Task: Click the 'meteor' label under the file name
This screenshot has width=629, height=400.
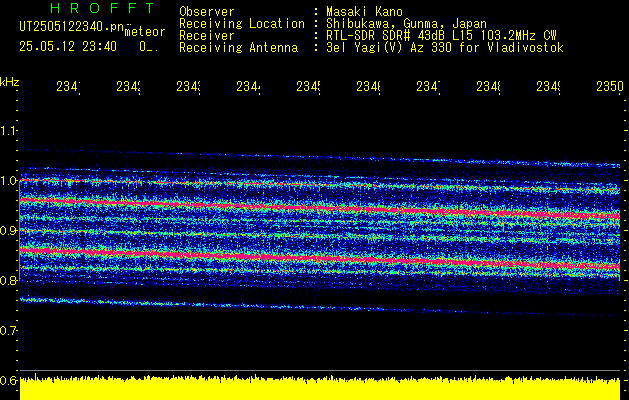Action: [145, 32]
